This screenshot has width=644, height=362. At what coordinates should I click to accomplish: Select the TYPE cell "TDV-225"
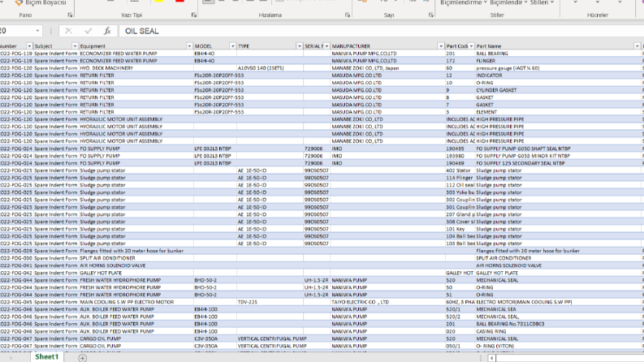coord(270,302)
